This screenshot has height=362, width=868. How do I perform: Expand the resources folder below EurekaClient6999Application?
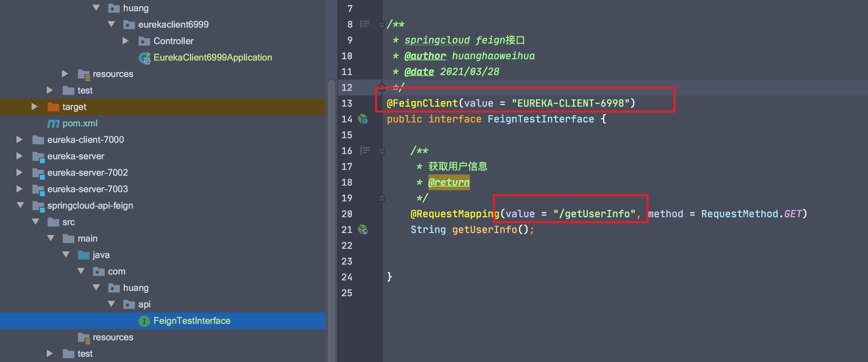(x=65, y=74)
